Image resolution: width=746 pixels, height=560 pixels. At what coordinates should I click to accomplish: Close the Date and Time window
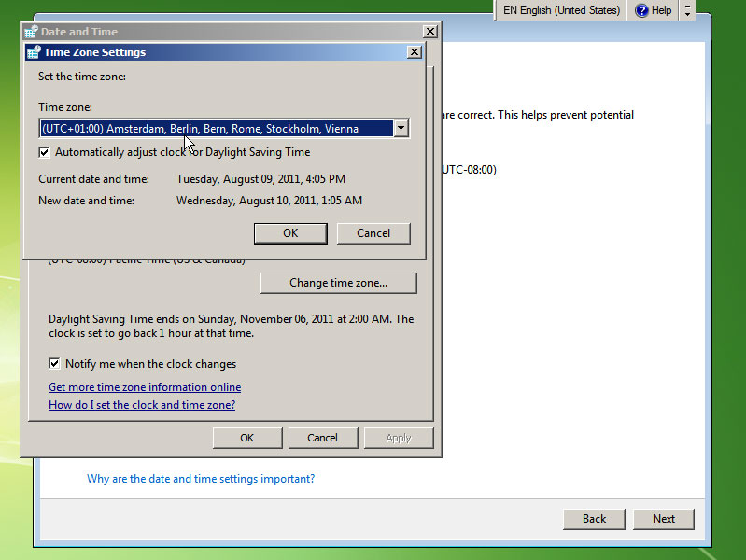429,32
